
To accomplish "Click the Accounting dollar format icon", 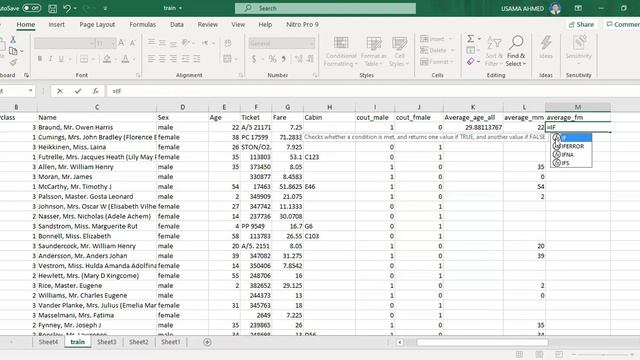I will tap(254, 59).
